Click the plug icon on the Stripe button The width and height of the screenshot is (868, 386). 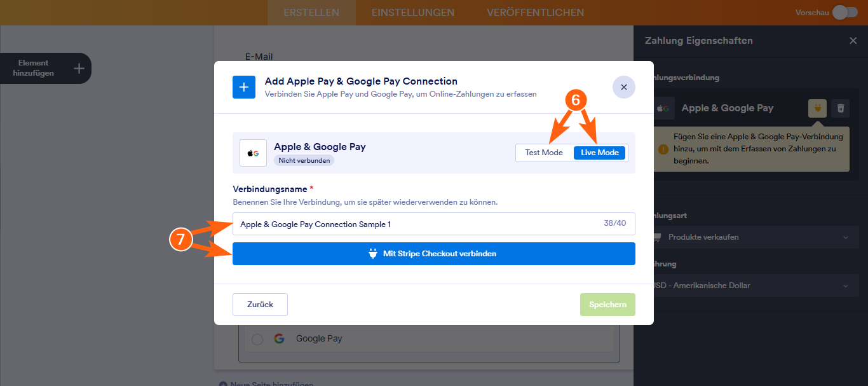tap(373, 254)
